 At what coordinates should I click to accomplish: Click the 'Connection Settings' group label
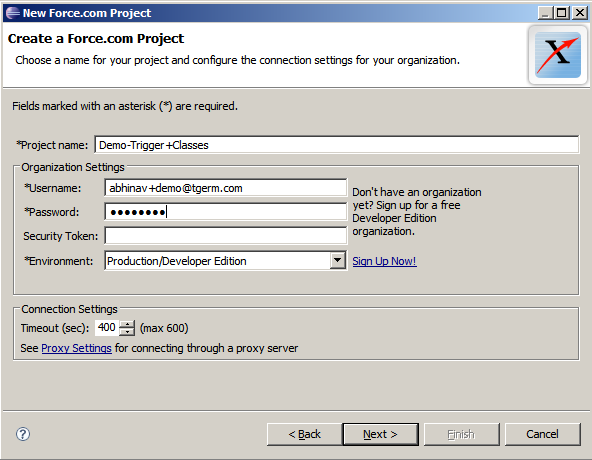[x=69, y=309]
